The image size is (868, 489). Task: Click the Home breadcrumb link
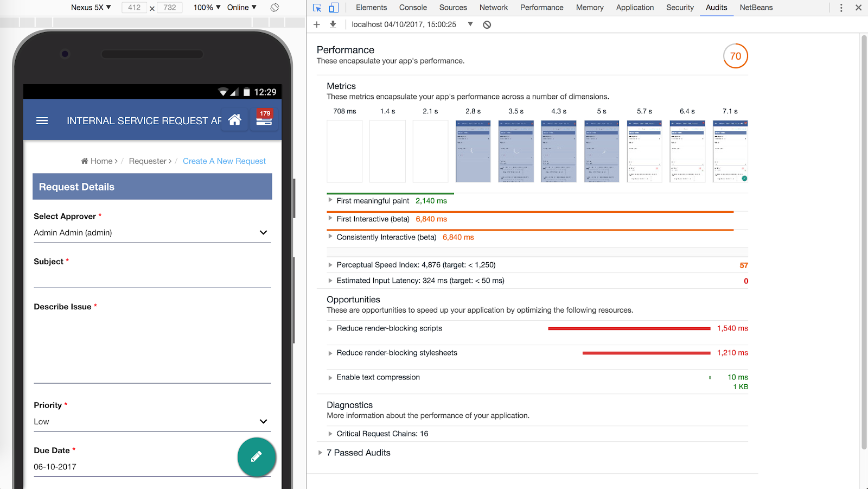tap(101, 161)
